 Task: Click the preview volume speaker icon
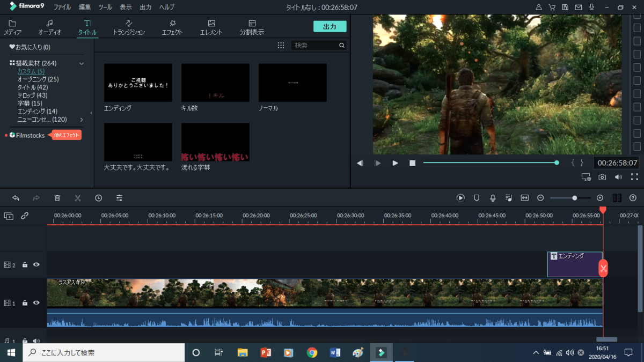618,177
